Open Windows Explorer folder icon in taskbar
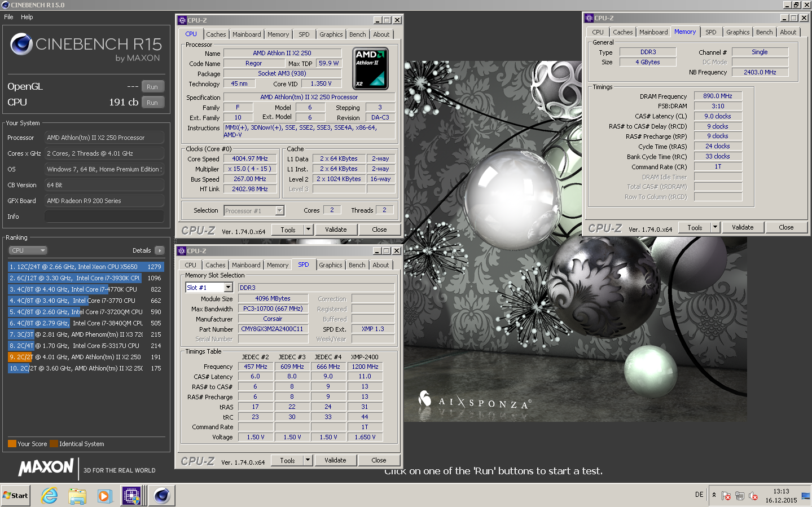The width and height of the screenshot is (812, 507). pyautogui.click(x=77, y=496)
